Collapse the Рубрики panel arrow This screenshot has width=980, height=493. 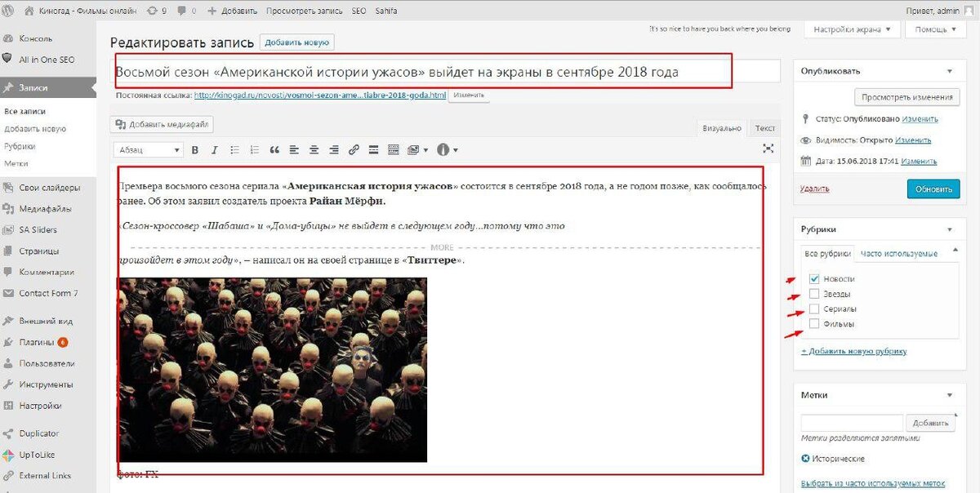click(x=950, y=230)
